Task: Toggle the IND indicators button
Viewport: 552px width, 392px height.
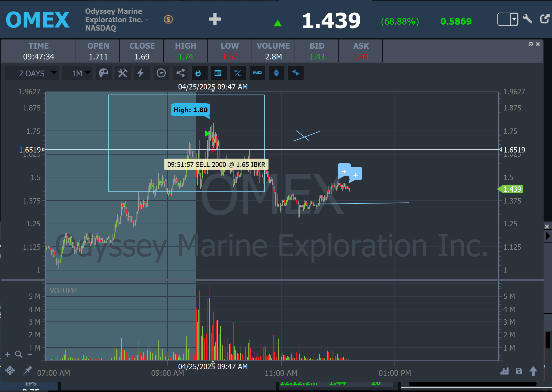Action: coord(257,73)
